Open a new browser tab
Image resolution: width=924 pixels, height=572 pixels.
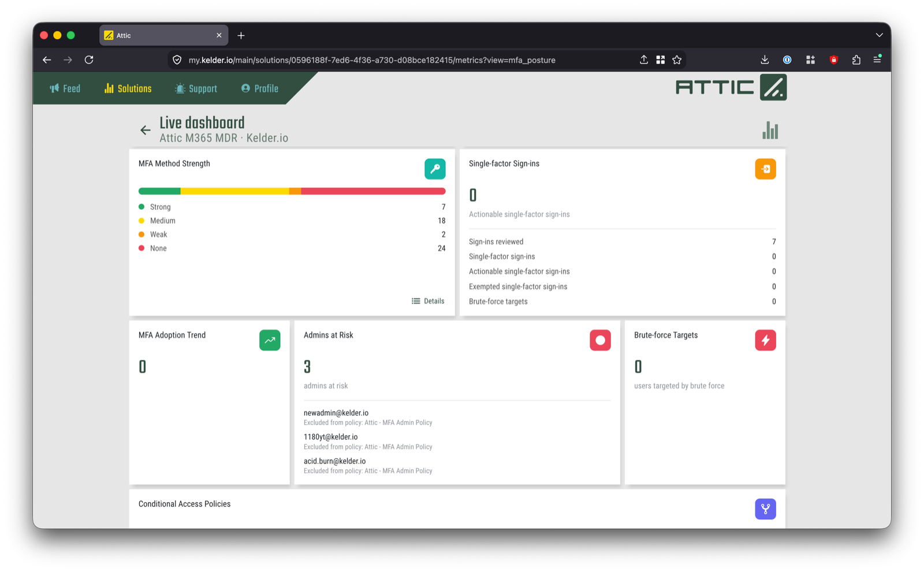click(x=241, y=35)
